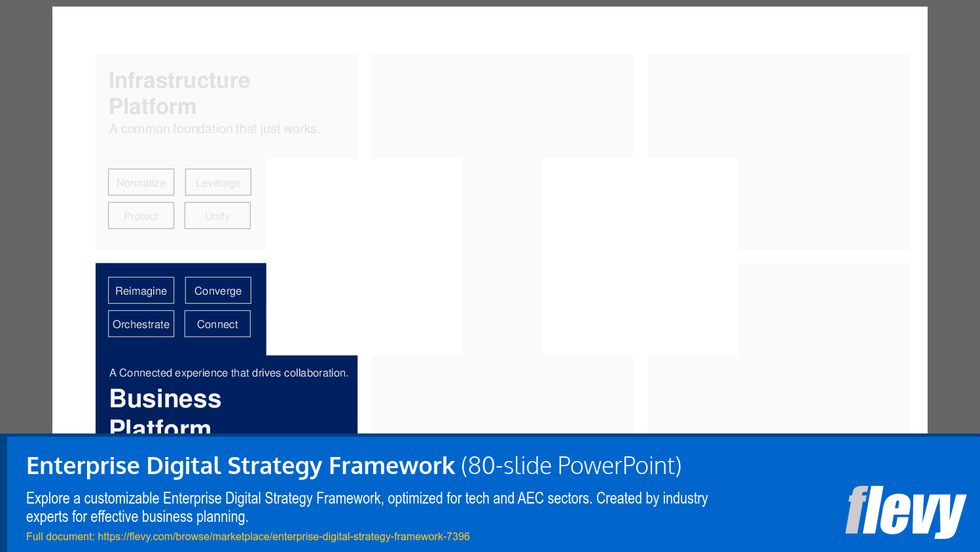Select the Connect box
Screen dimensions: 980x552
(217, 324)
